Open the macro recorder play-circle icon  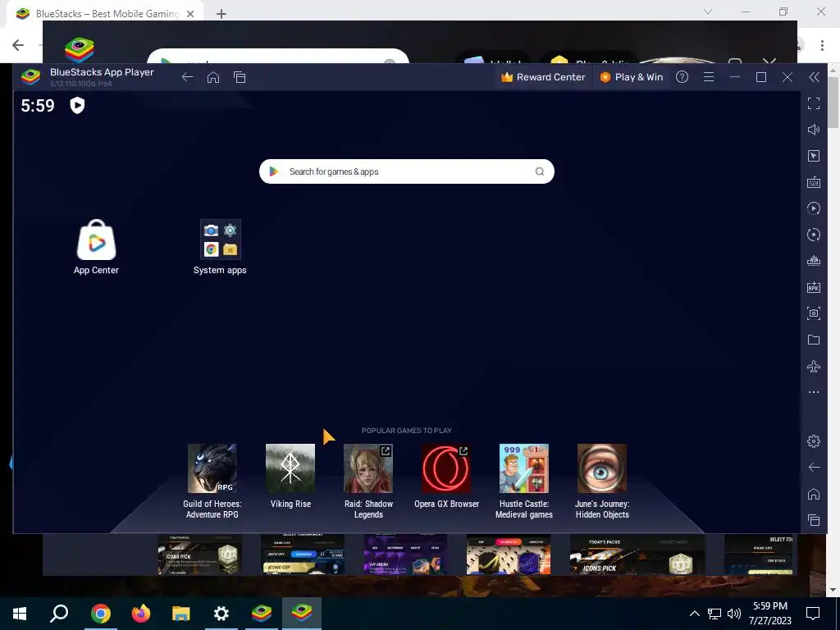(x=814, y=208)
